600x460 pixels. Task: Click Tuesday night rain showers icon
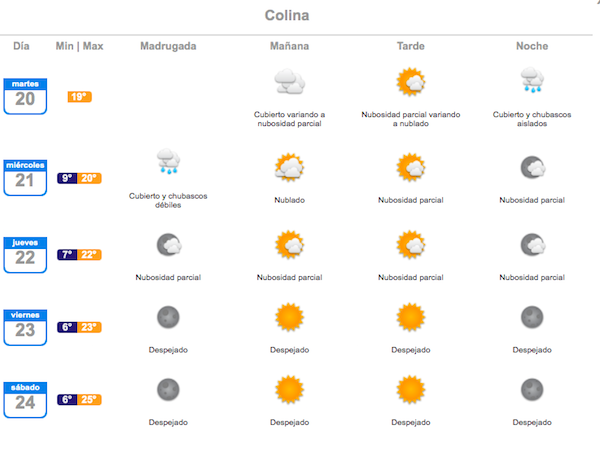coord(532,80)
